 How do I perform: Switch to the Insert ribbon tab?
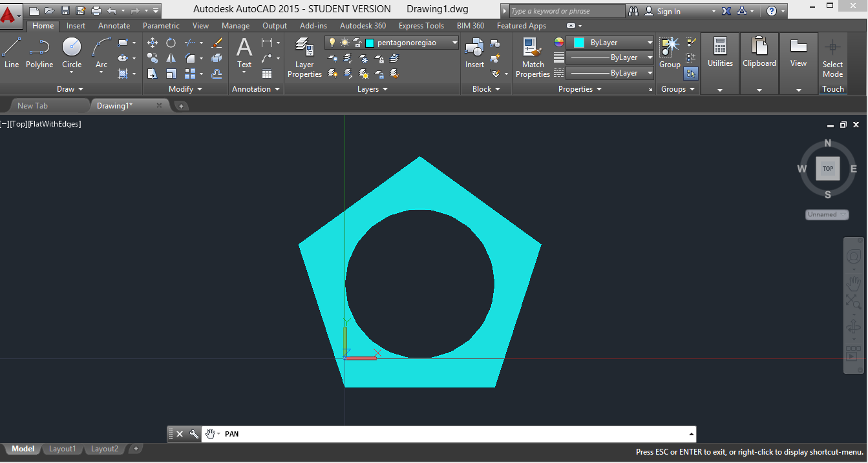tap(76, 26)
